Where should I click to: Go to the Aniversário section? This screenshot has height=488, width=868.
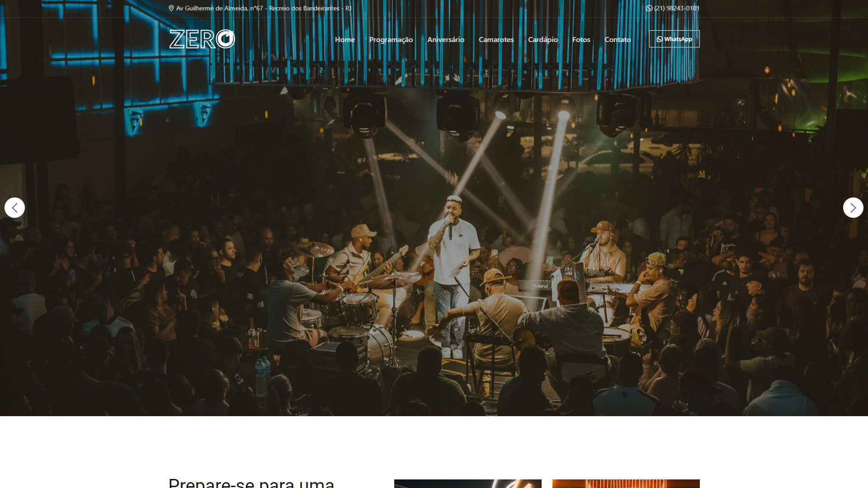(x=446, y=40)
